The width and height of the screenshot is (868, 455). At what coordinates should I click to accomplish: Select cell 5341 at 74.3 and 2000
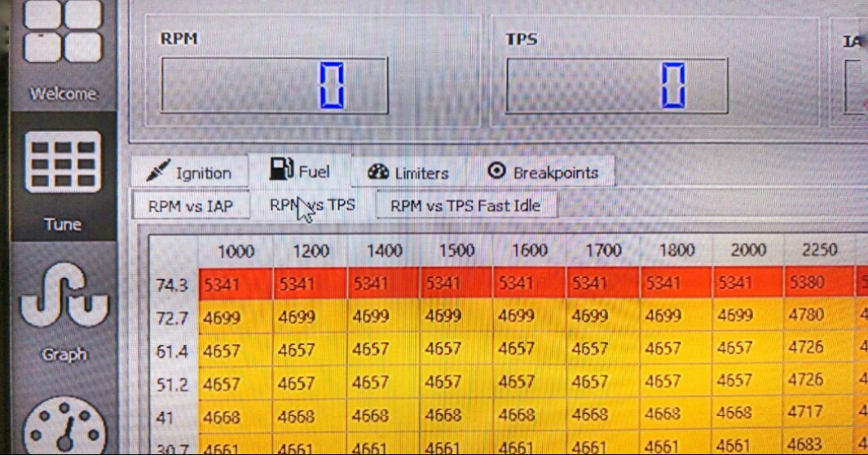(x=748, y=282)
